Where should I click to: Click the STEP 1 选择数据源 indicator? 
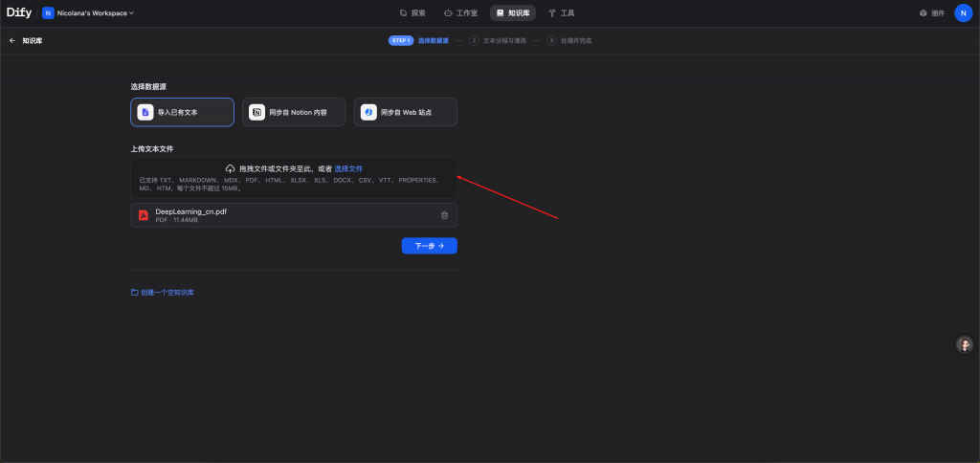[418, 41]
